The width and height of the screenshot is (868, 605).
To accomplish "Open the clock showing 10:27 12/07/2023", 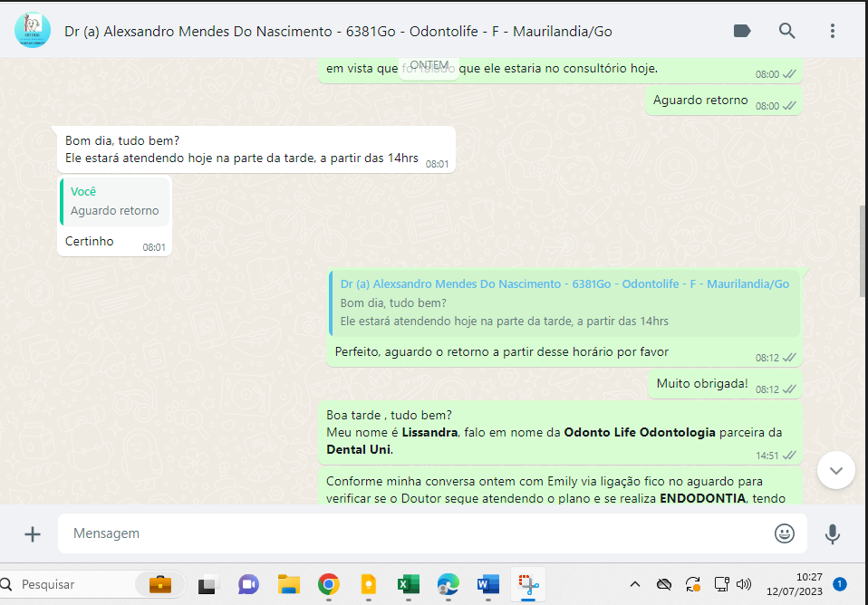I will click(x=795, y=584).
